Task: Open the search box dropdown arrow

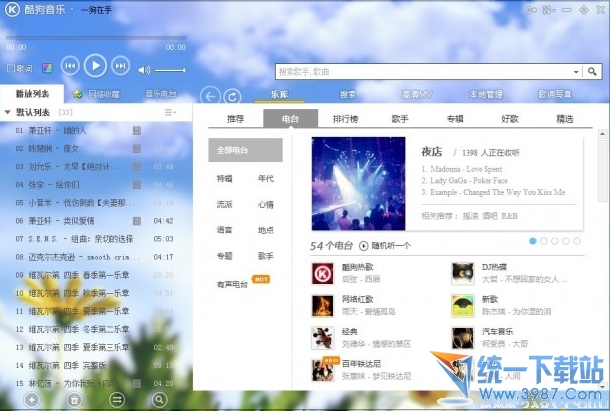Action: point(576,72)
